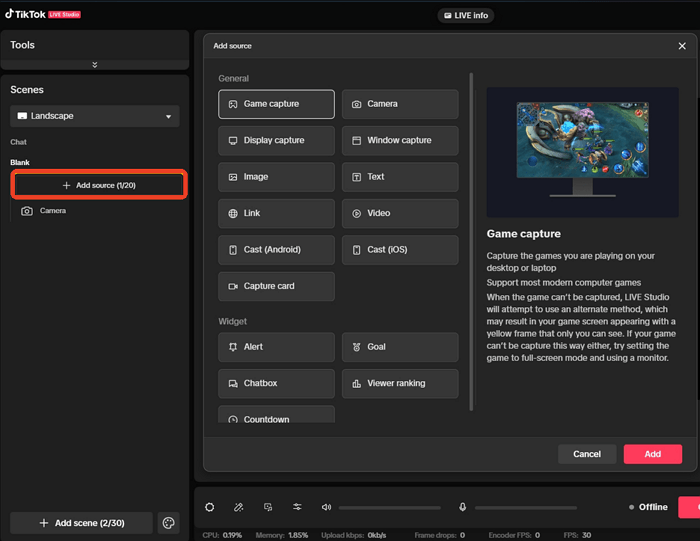Mute the microphone icon
This screenshot has height=541, width=700.
click(x=462, y=507)
